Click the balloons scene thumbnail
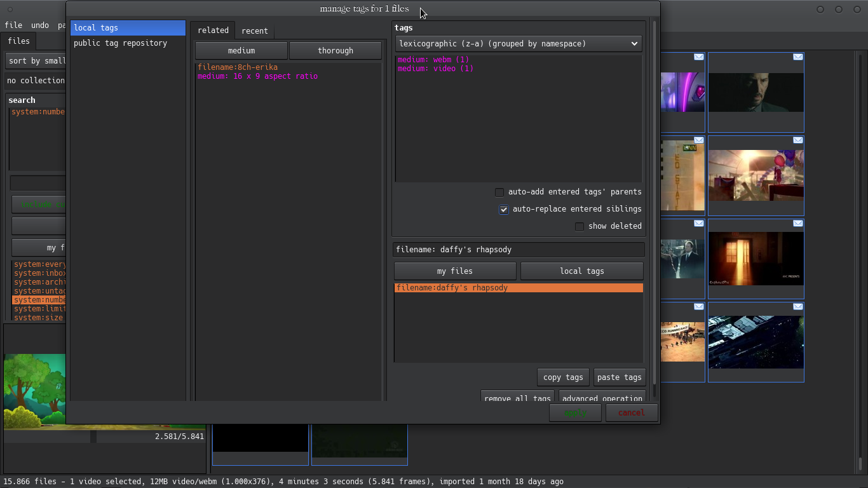Image resolution: width=868 pixels, height=488 pixels. pos(756,175)
